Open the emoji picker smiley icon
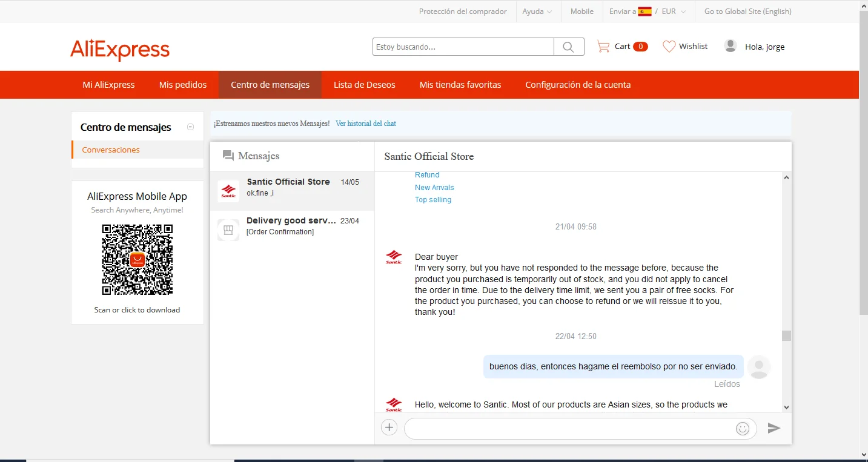Screen dimensions: 868x462 coord(743,429)
